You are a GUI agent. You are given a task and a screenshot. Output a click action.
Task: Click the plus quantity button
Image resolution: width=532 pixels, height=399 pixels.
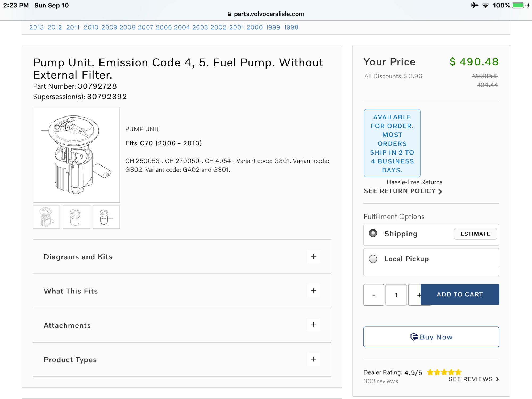[415, 295]
